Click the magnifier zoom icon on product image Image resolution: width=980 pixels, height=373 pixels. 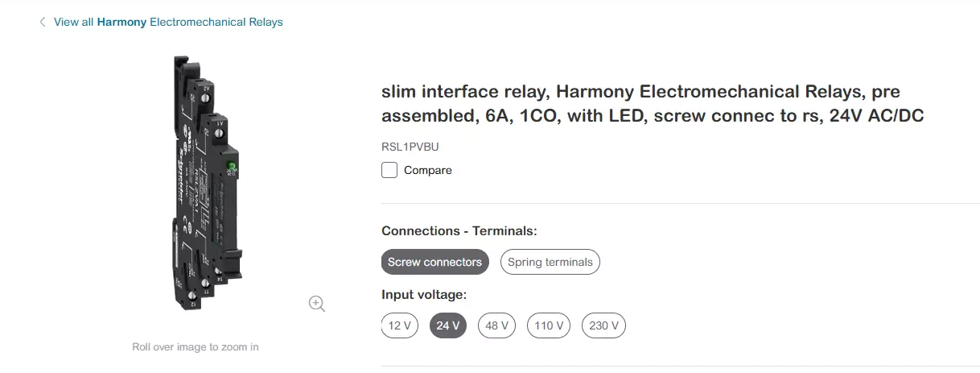pyautogui.click(x=317, y=304)
